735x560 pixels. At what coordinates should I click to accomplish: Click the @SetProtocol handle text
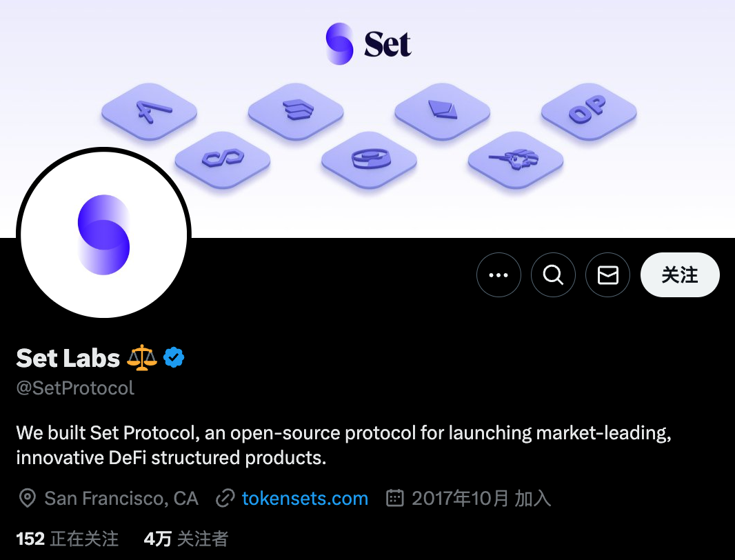click(75, 388)
